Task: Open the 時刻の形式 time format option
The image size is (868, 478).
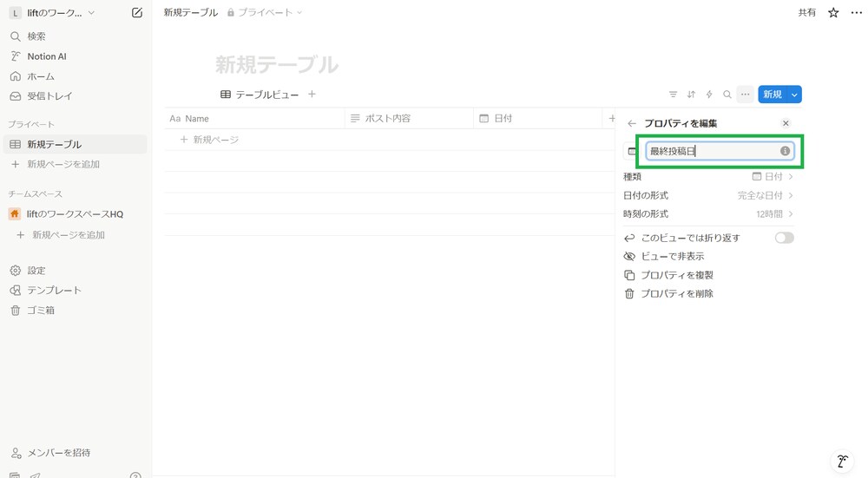Action: point(708,214)
